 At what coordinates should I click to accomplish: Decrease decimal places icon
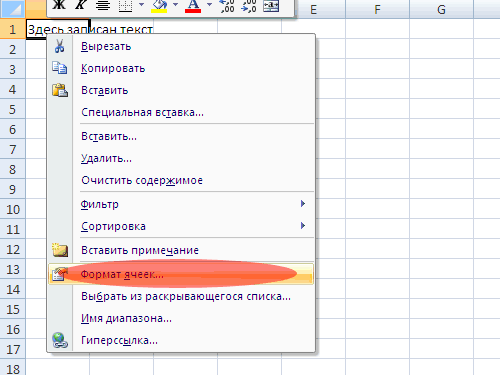coord(249,6)
